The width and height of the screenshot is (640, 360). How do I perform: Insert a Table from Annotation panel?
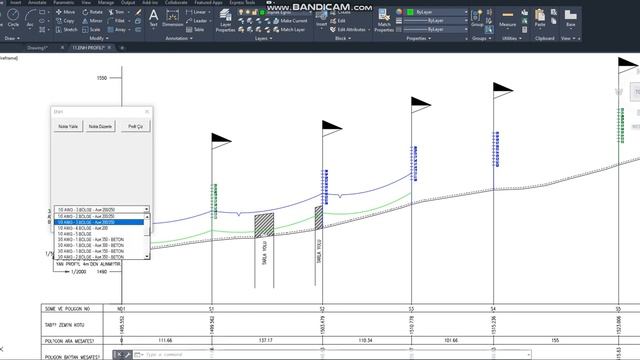(x=195, y=29)
